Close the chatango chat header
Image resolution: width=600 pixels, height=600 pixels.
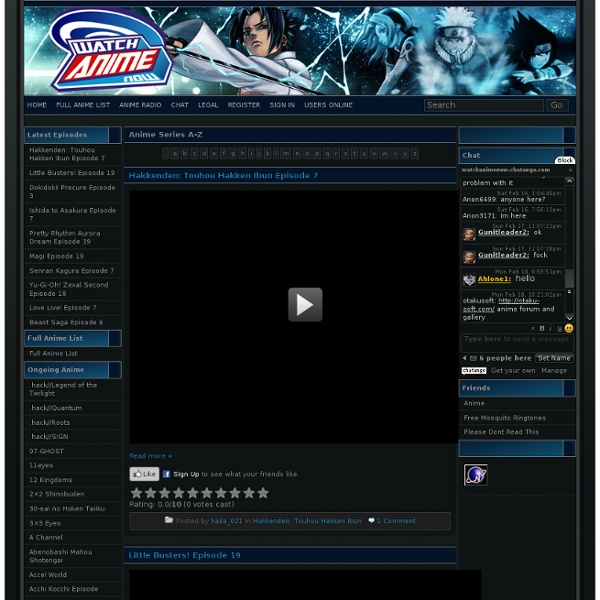click(x=570, y=170)
